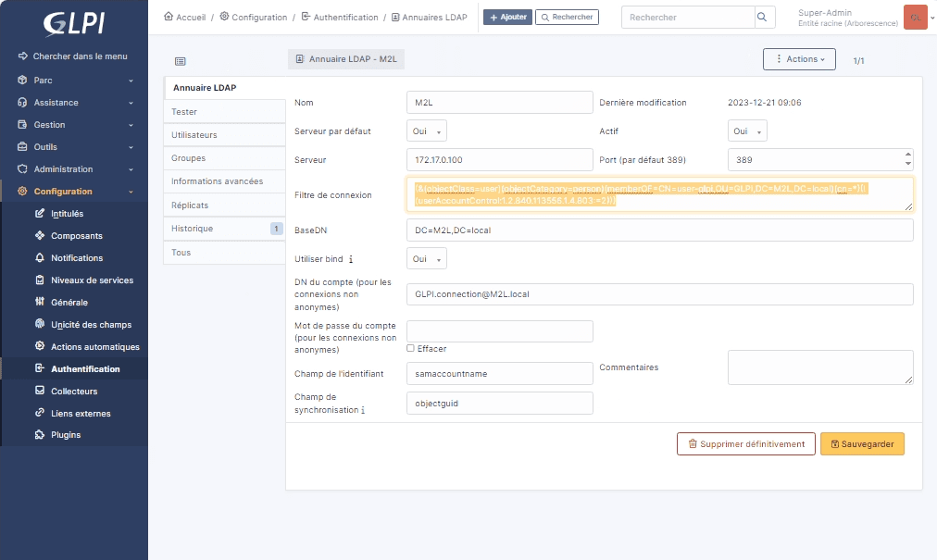The height and width of the screenshot is (560, 937).
Task: Click into the BaseDN input field
Action: pyautogui.click(x=659, y=230)
